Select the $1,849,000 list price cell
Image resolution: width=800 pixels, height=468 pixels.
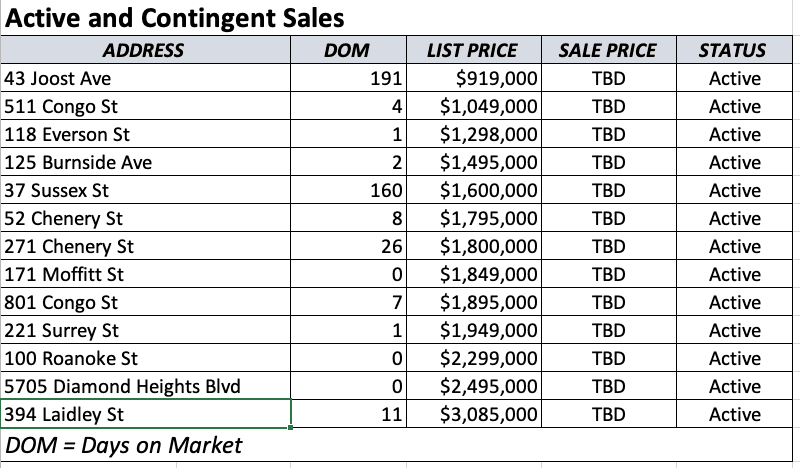474,274
